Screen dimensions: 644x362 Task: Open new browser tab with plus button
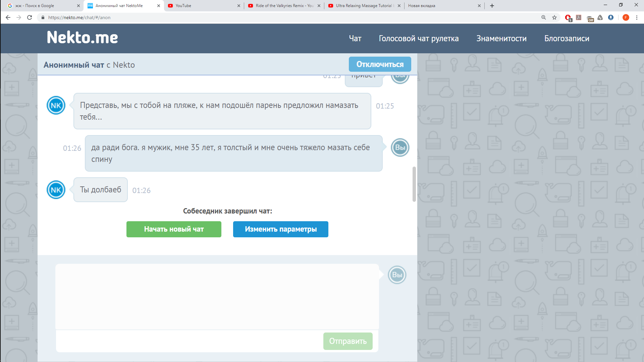pos(492,6)
